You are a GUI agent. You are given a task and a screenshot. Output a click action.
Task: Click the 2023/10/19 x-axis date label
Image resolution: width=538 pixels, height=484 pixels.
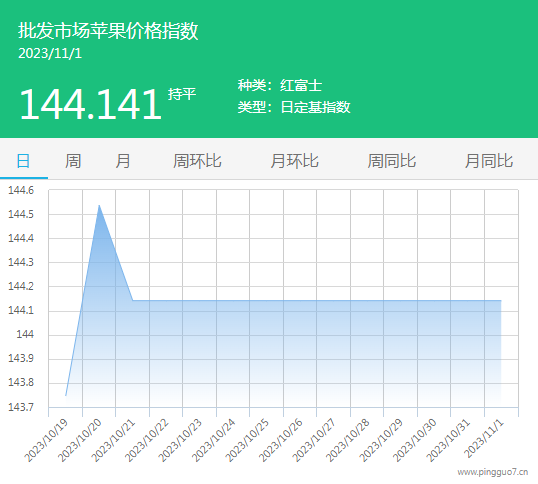click(47, 441)
